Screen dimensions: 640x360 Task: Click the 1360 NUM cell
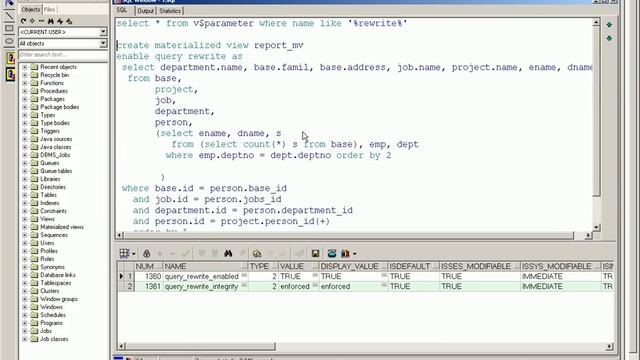tap(149, 276)
